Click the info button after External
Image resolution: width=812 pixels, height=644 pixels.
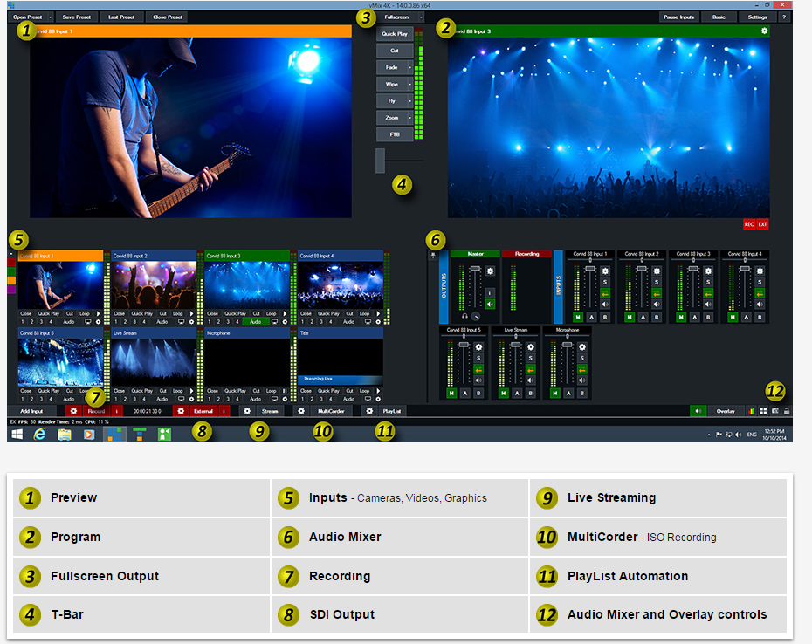point(224,411)
